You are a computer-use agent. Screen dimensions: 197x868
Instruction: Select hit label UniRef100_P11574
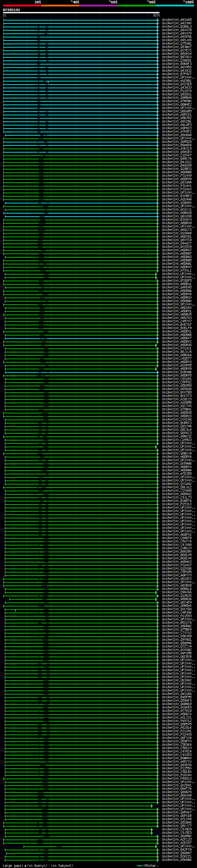coord(176,91)
